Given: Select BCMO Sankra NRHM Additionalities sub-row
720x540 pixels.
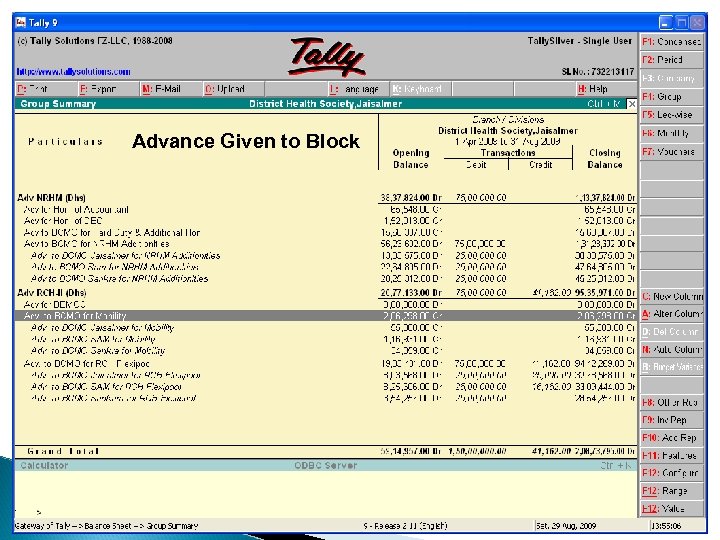Looking at the screenshot, I should tap(326, 279).
